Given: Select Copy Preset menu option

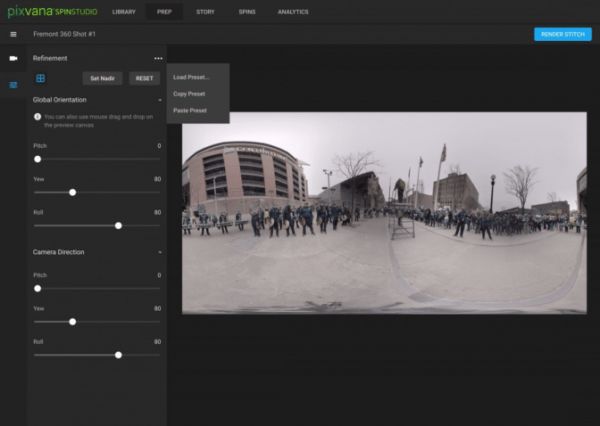Looking at the screenshot, I should click(x=188, y=93).
